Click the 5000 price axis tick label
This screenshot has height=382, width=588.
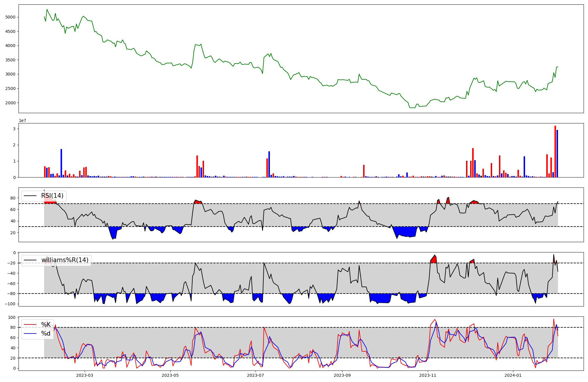pos(10,17)
